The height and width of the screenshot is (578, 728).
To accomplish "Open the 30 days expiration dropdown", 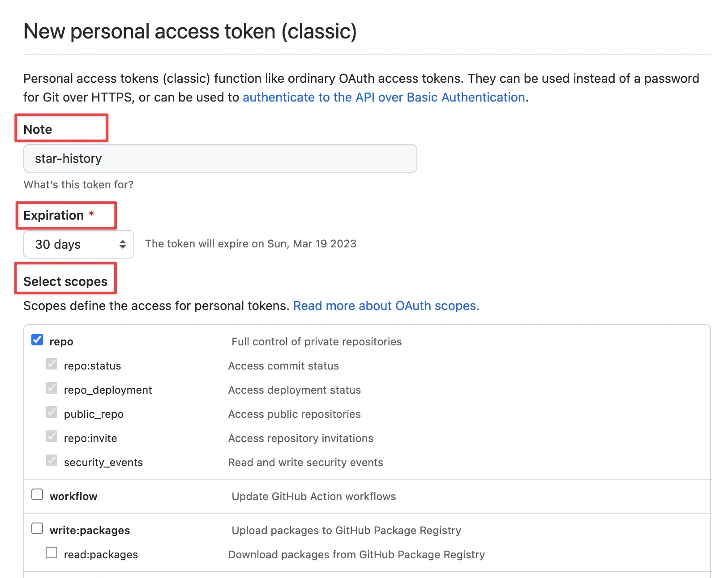I will pyautogui.click(x=79, y=244).
